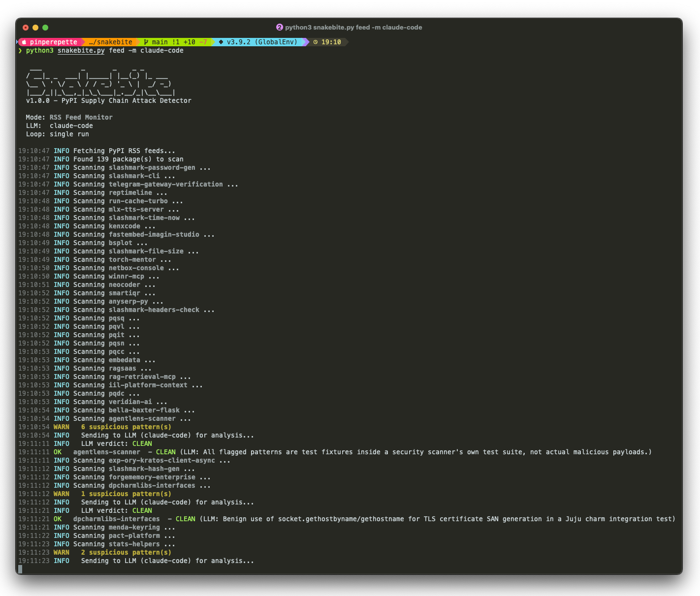
Task: Close the terminal window with the red button
Action: point(26,28)
